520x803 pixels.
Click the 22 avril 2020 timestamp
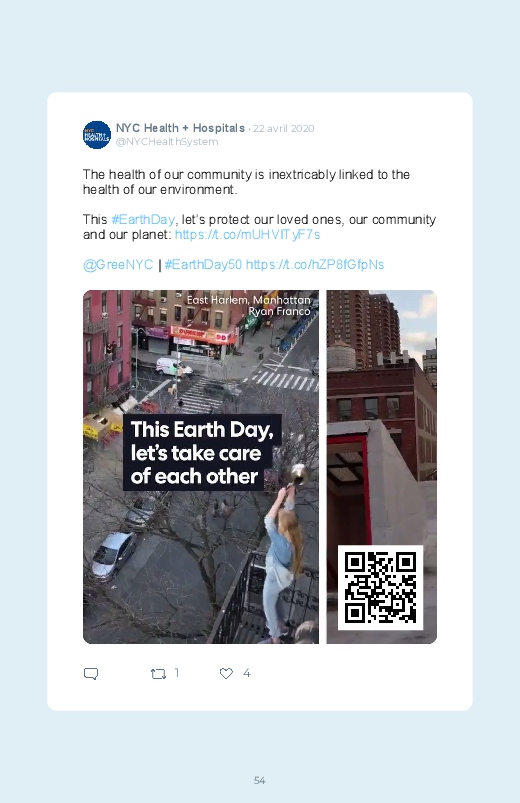tap(283, 129)
